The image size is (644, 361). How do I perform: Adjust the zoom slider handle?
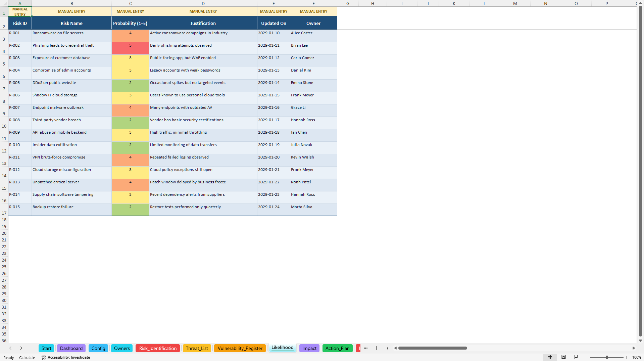pyautogui.click(x=607, y=357)
